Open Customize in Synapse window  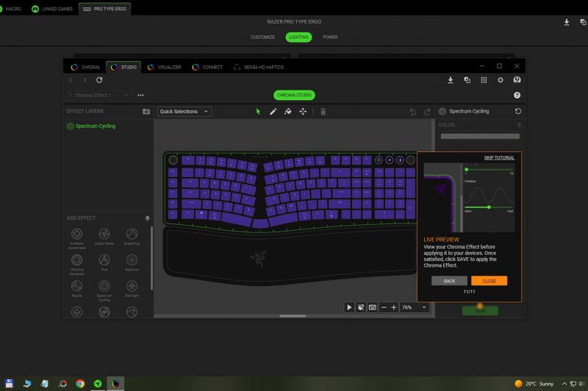pos(262,37)
